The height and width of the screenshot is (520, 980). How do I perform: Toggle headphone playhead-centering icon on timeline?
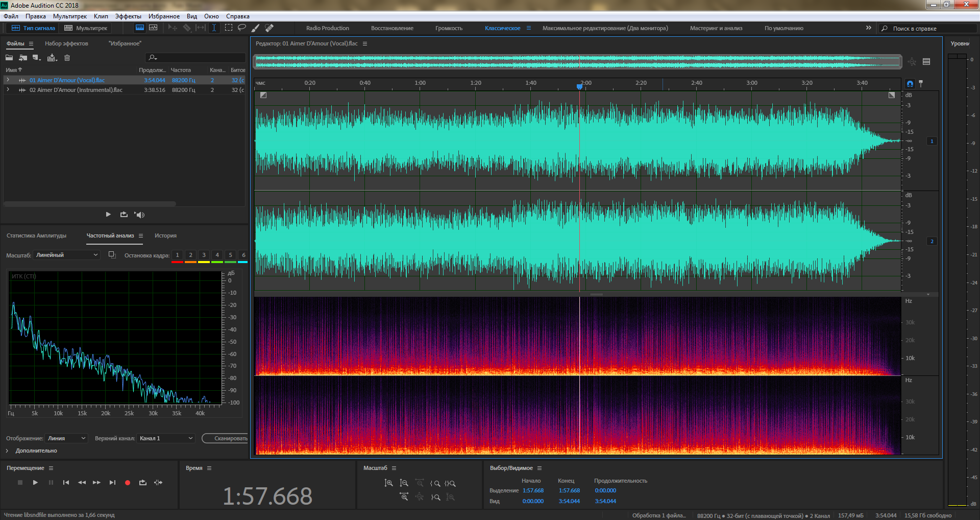click(x=910, y=84)
